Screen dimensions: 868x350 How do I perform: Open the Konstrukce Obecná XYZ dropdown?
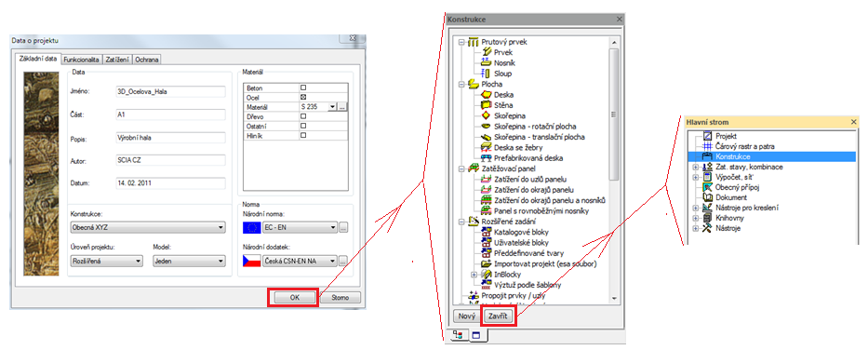[147, 227]
